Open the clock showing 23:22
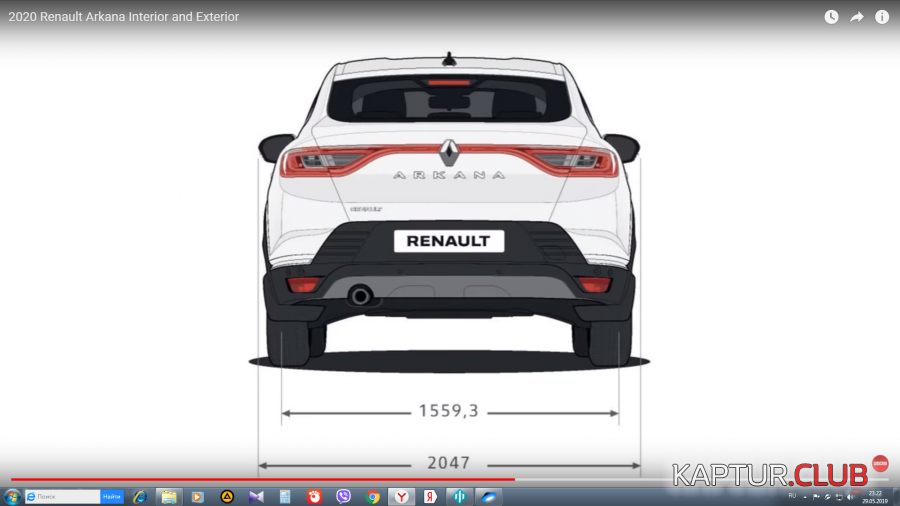900x506 pixels. [x=875, y=497]
